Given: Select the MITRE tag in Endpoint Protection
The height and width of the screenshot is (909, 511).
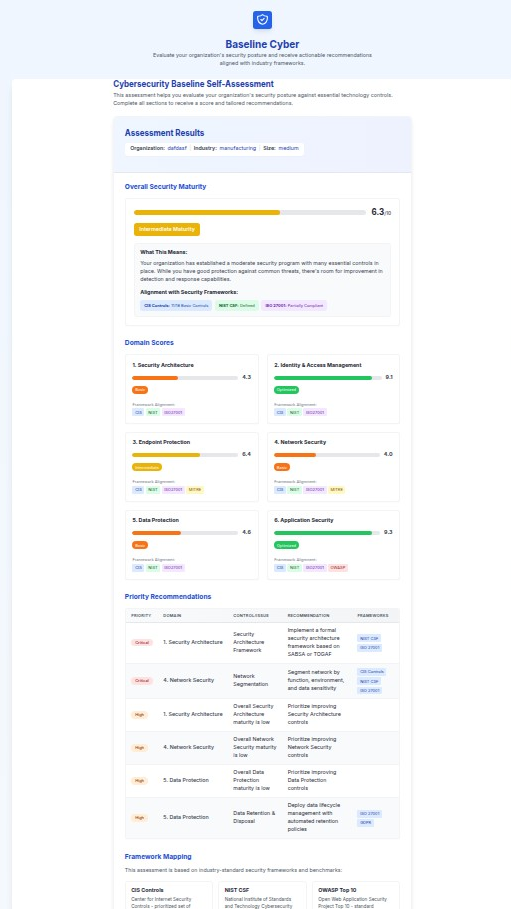Looking at the screenshot, I should point(195,490).
